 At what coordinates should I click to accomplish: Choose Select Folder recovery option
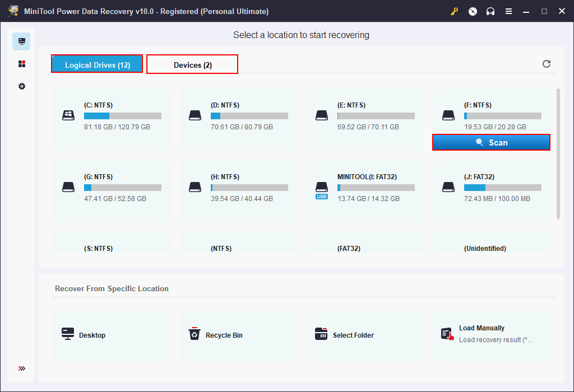click(x=364, y=337)
